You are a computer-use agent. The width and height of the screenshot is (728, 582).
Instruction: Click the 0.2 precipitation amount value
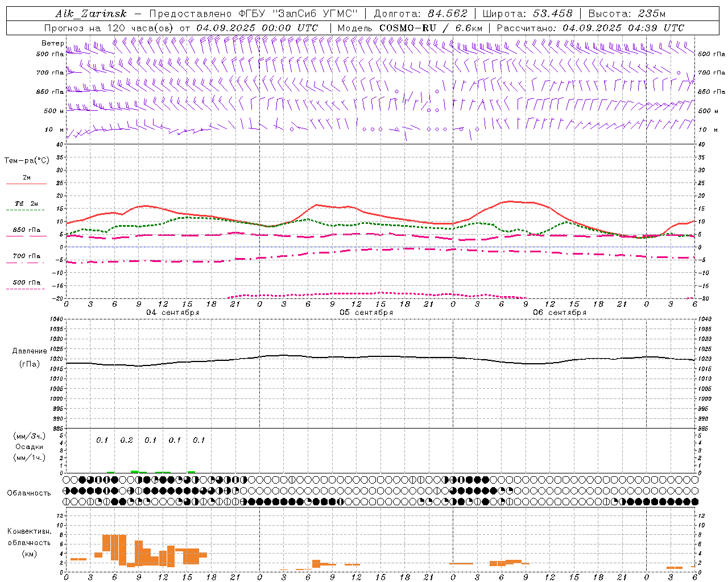click(126, 440)
